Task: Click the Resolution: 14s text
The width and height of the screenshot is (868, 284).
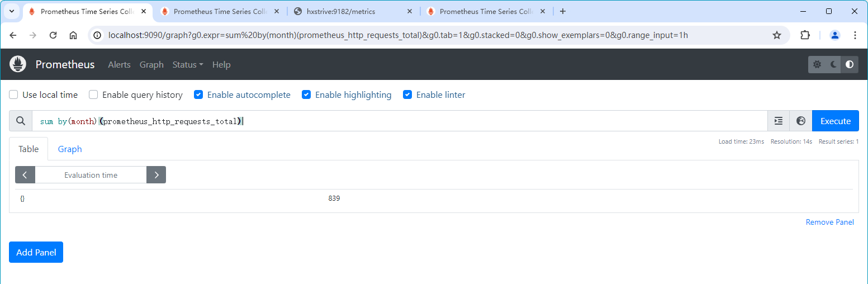Action: [791, 141]
